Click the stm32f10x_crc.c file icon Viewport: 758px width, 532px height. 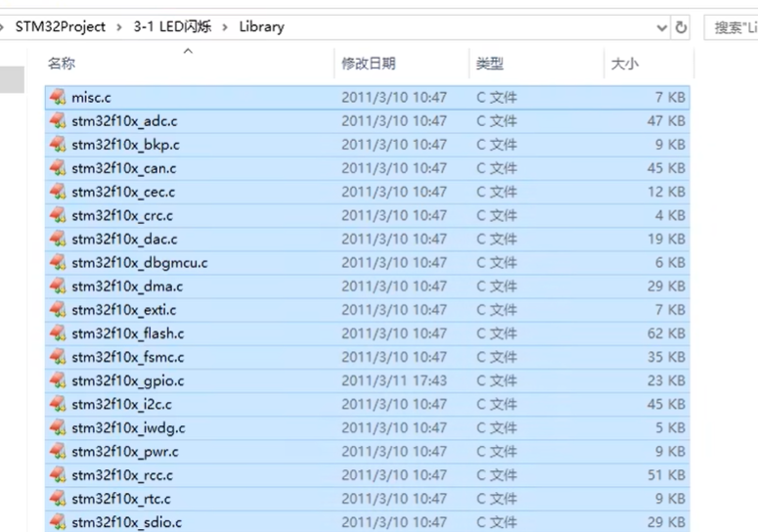pos(58,215)
